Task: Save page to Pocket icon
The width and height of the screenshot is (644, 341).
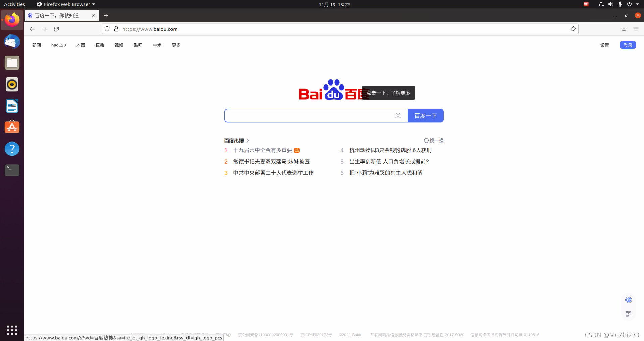Action: pos(624,29)
